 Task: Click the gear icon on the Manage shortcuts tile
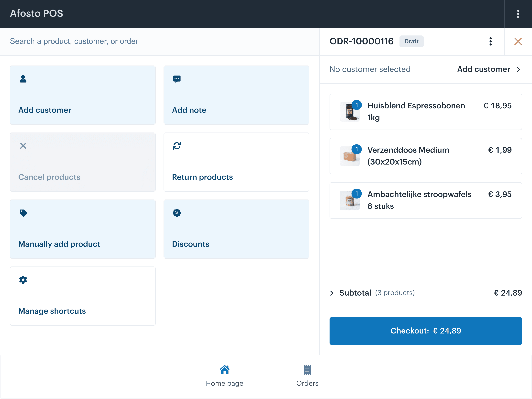pos(23,280)
